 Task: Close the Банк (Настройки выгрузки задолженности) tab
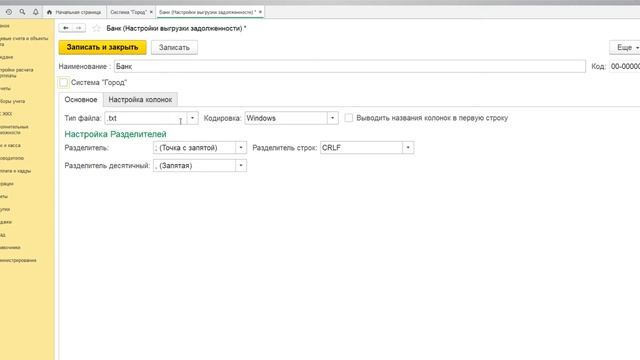260,12
